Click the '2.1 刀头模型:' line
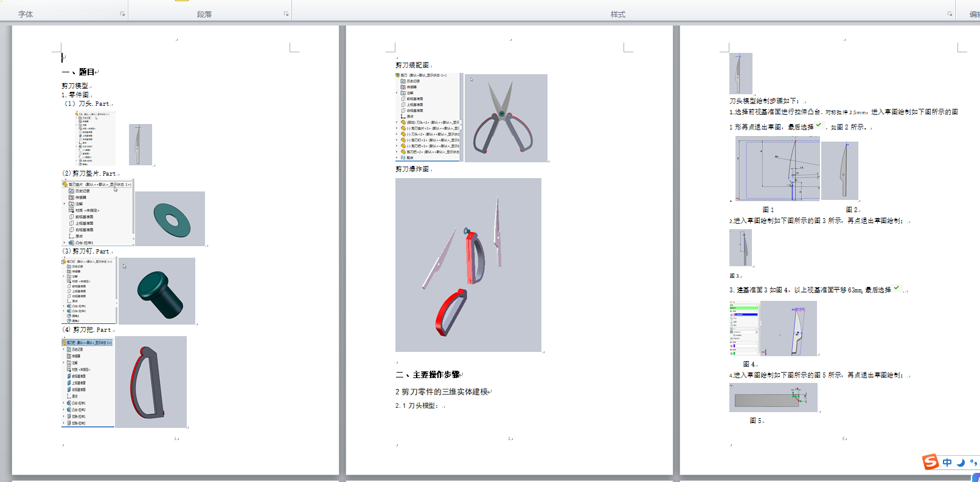Screen dimensions: 980x482 (417, 405)
